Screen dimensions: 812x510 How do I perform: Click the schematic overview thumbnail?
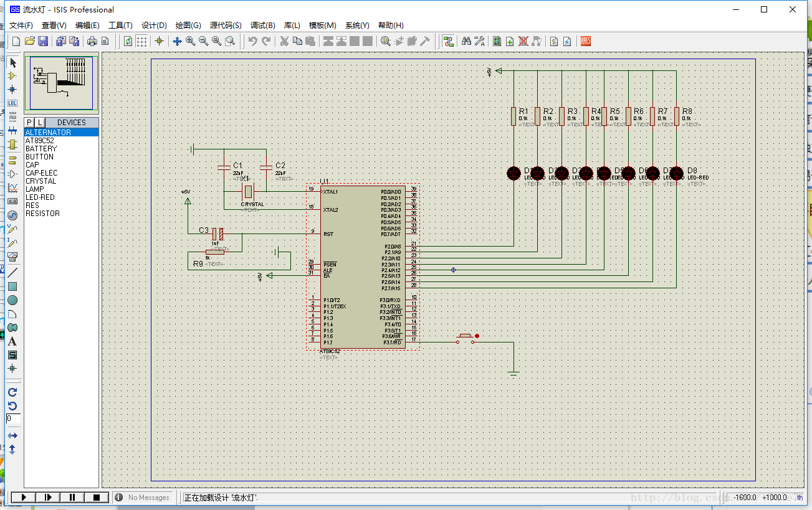tap(61, 83)
